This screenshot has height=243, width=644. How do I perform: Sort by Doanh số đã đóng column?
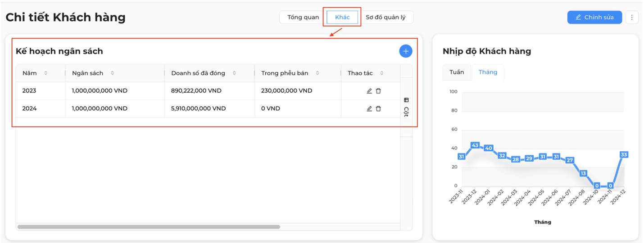234,73
